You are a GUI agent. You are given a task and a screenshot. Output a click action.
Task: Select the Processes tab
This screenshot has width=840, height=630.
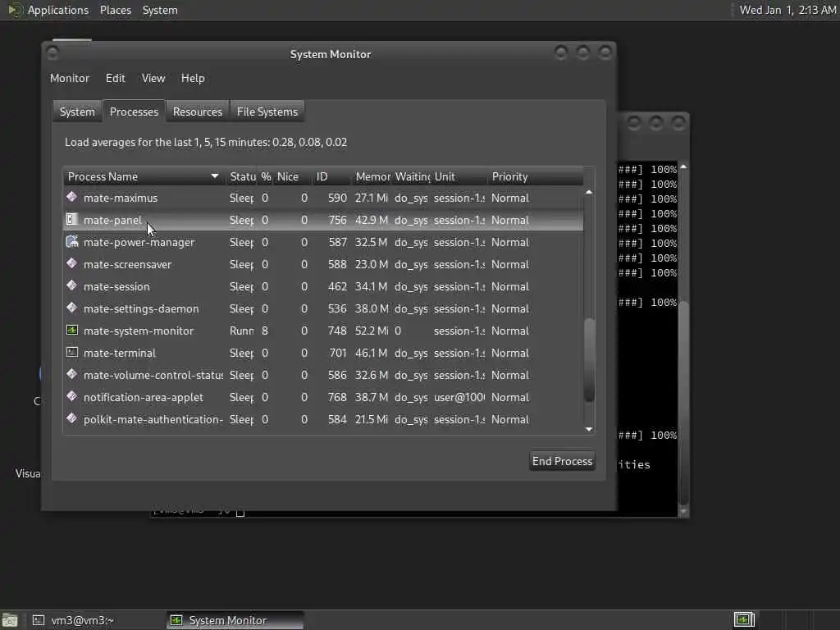[x=134, y=112]
